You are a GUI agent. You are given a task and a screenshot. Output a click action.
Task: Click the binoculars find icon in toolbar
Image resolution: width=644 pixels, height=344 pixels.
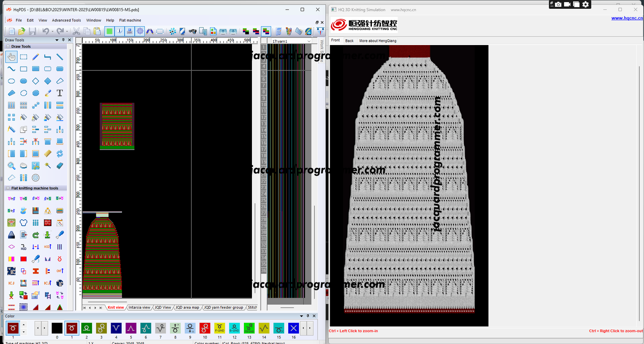point(193,31)
